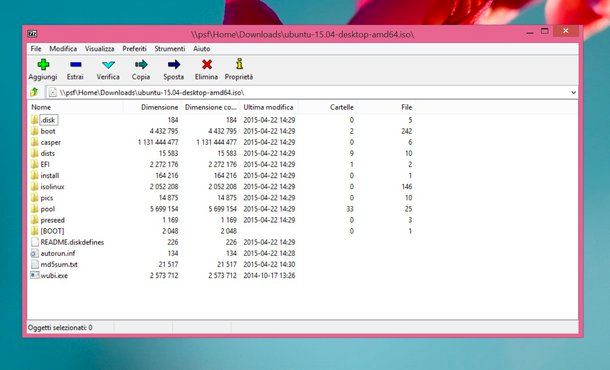Click the README.diskdefines file icon

[x=35, y=242]
